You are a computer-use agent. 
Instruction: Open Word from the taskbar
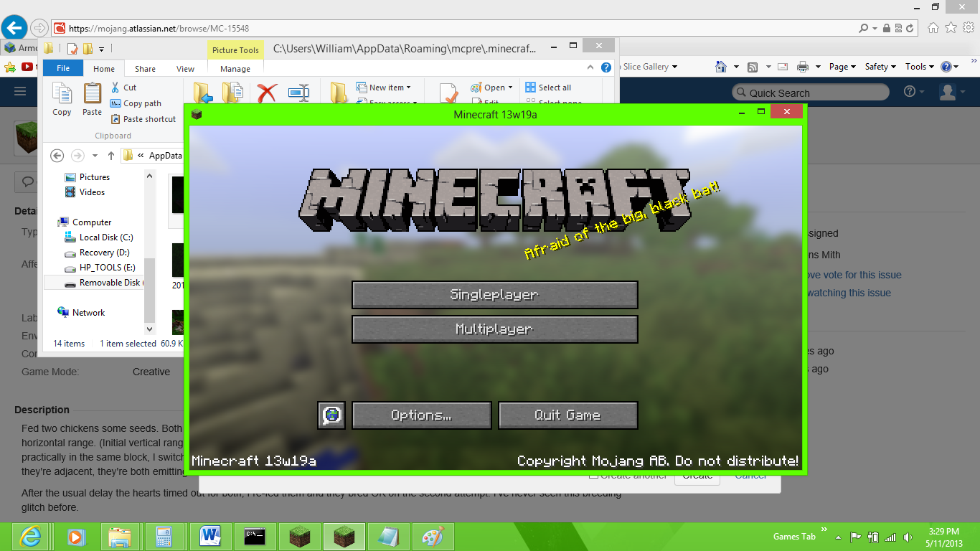pyautogui.click(x=209, y=537)
